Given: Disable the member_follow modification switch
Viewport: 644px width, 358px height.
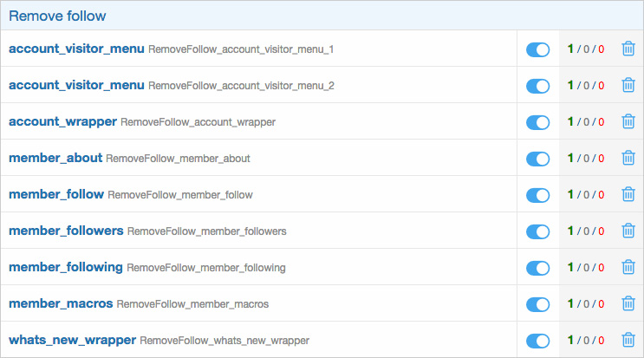Looking at the screenshot, I should tap(537, 195).
